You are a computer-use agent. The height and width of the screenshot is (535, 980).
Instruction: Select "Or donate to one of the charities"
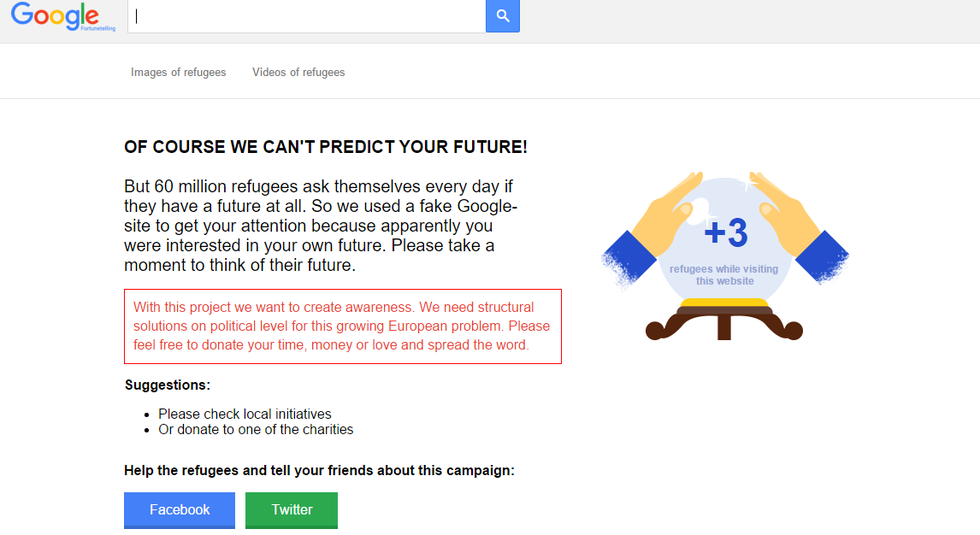click(x=256, y=430)
